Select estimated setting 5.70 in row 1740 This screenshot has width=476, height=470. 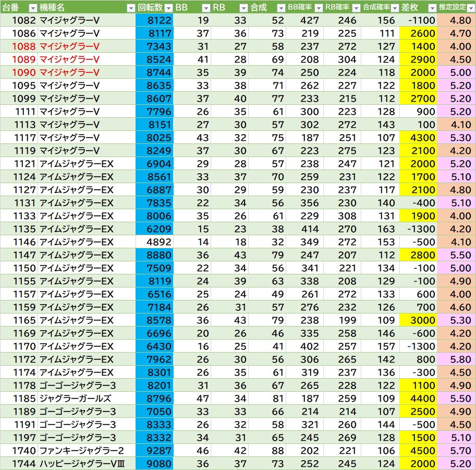[x=456, y=451]
